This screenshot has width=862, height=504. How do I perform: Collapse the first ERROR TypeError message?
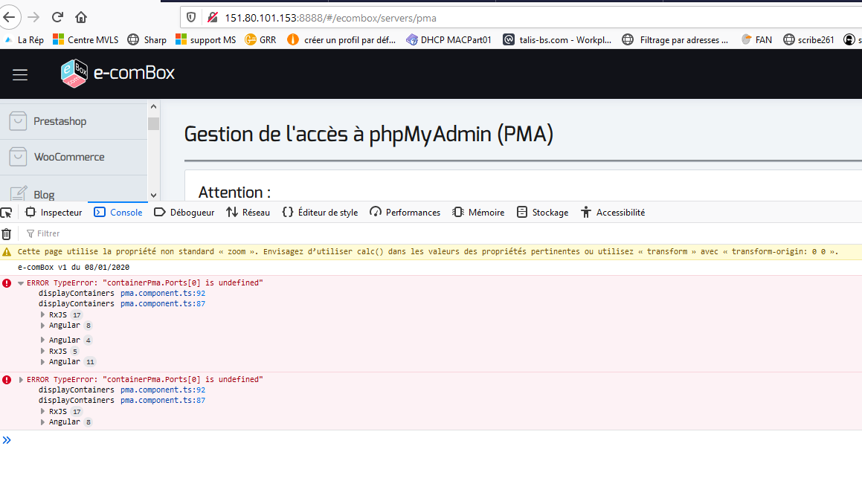(x=20, y=283)
